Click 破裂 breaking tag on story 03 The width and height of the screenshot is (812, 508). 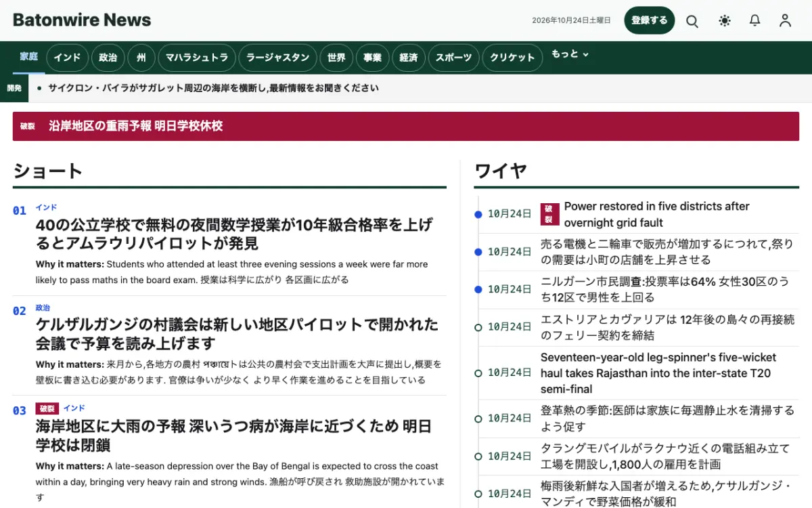(x=47, y=408)
